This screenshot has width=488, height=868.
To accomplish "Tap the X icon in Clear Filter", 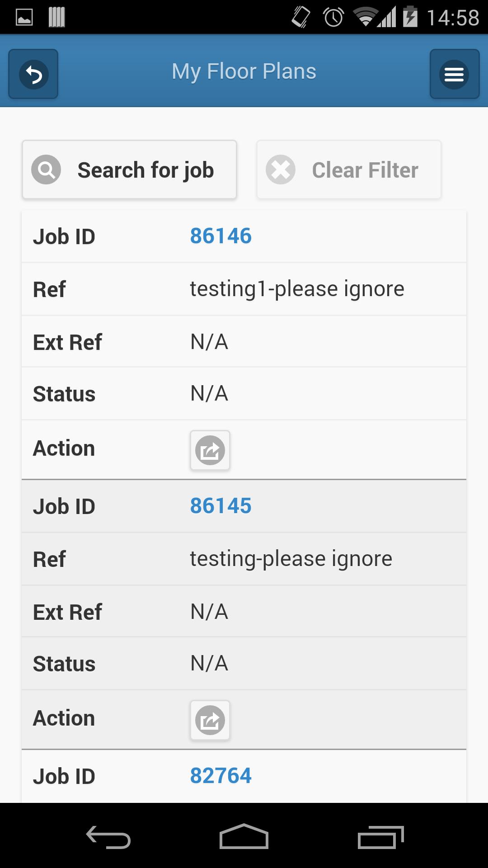I will click(x=281, y=170).
